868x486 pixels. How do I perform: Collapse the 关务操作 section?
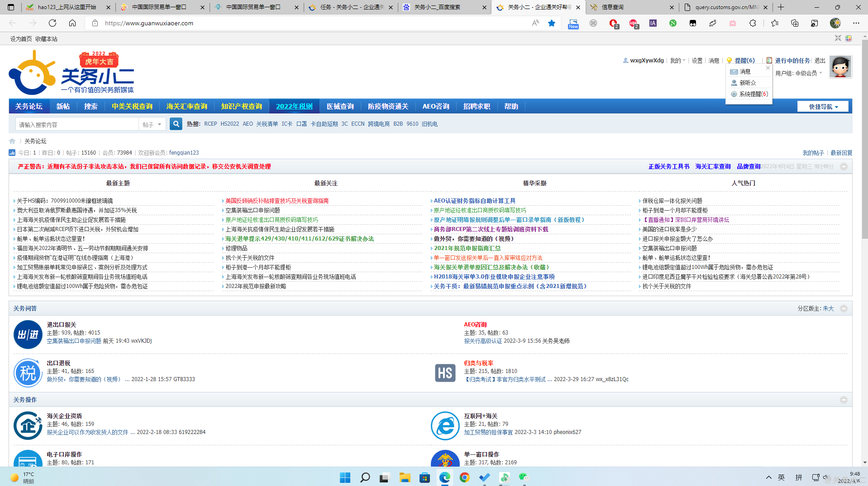(844, 400)
